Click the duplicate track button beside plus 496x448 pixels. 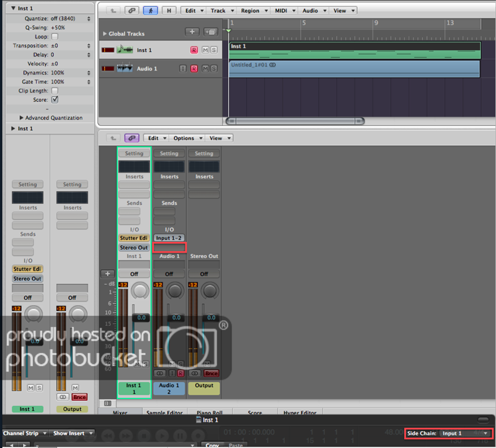point(210,32)
